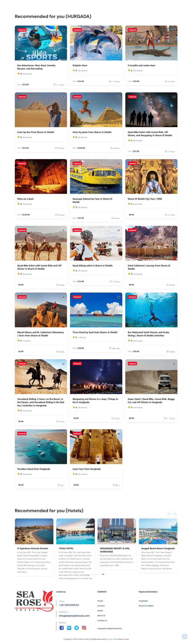Open the Facebook page icon in footer
The image size is (191, 644).
pos(61,628)
